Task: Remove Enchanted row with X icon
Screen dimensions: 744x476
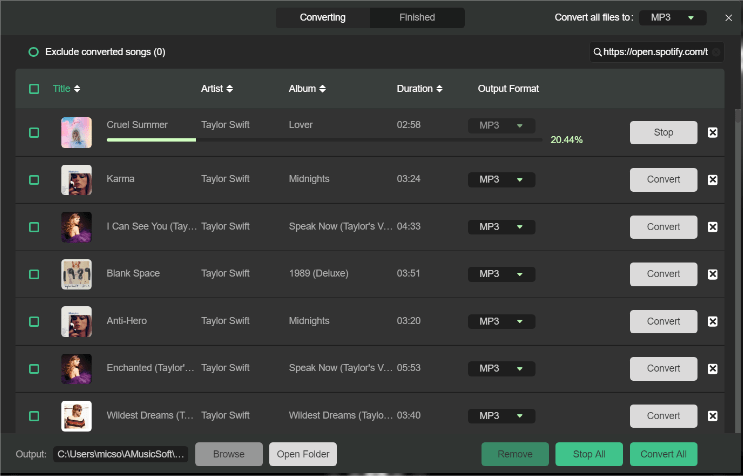Action: click(x=712, y=369)
